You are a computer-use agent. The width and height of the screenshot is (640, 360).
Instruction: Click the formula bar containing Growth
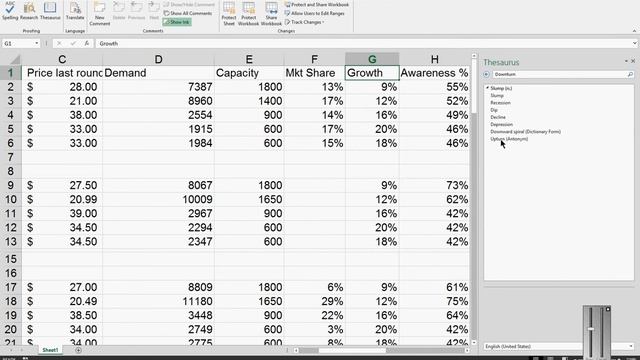tap(363, 43)
